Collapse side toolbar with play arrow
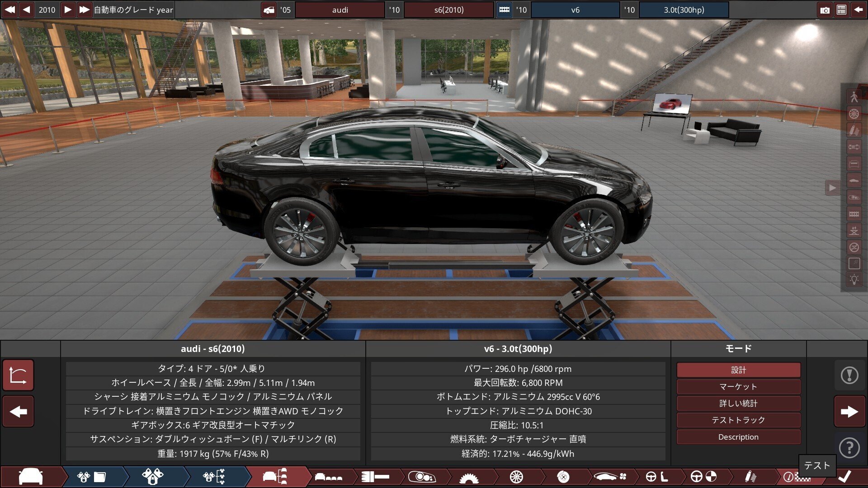Viewport: 868px width, 488px height. 832,188
